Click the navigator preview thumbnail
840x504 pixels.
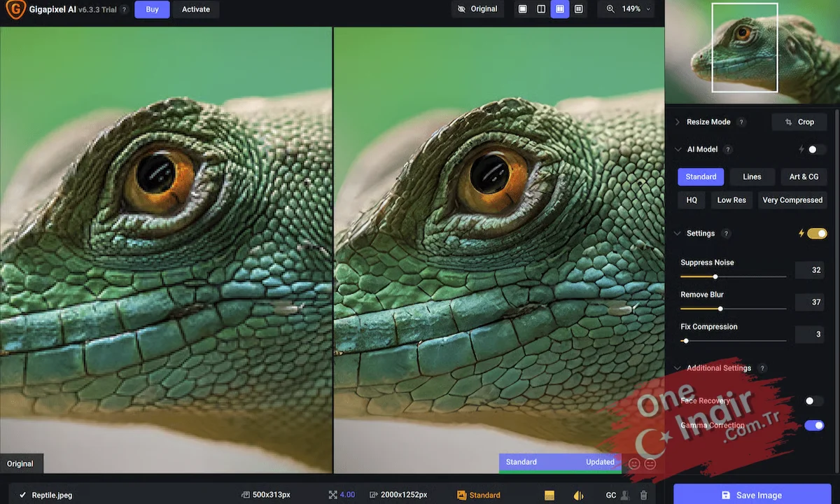pos(752,52)
